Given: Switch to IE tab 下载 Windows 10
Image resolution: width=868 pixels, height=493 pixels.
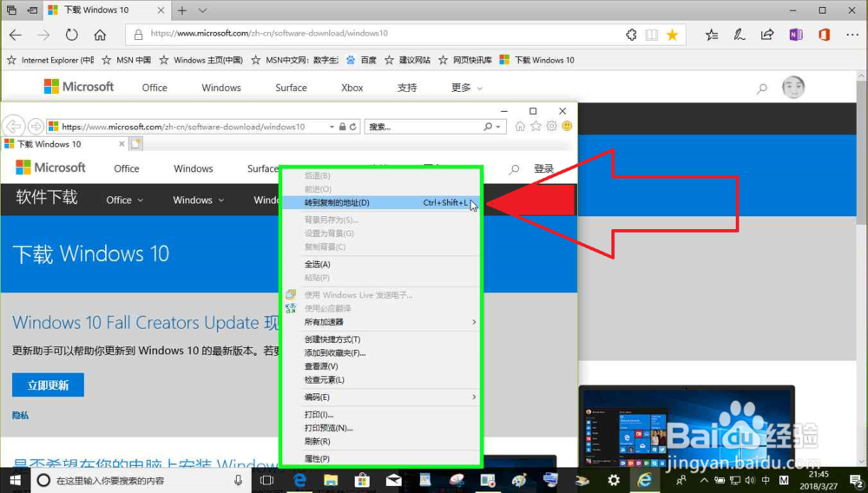Looking at the screenshot, I should 64,144.
